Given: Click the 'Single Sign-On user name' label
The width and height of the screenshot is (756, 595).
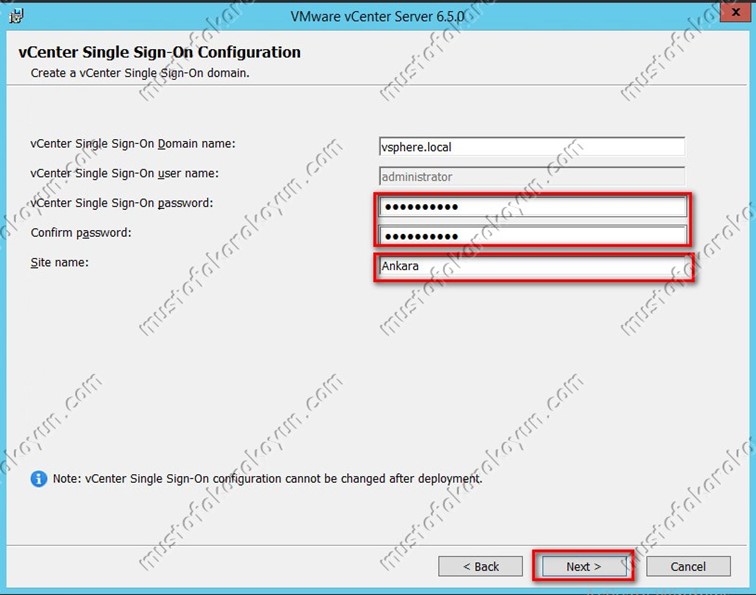Looking at the screenshot, I should coord(124,173).
